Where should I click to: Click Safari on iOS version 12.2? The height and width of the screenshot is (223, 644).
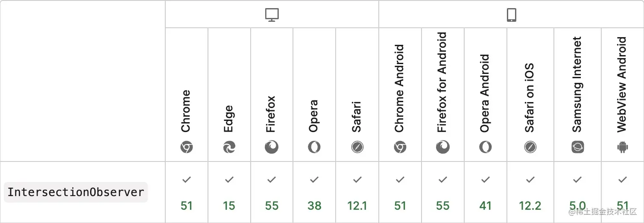(530, 206)
